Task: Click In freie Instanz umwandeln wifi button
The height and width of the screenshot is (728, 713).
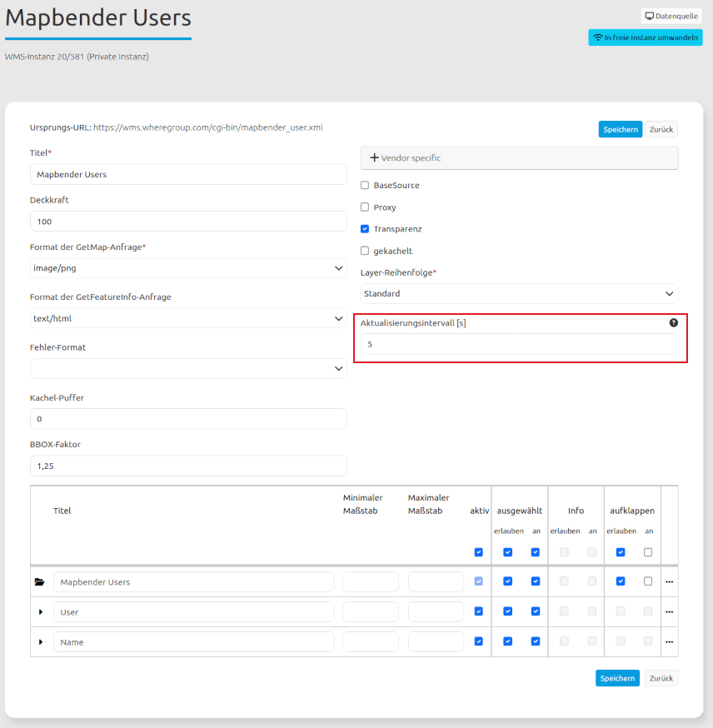Action: pos(645,37)
